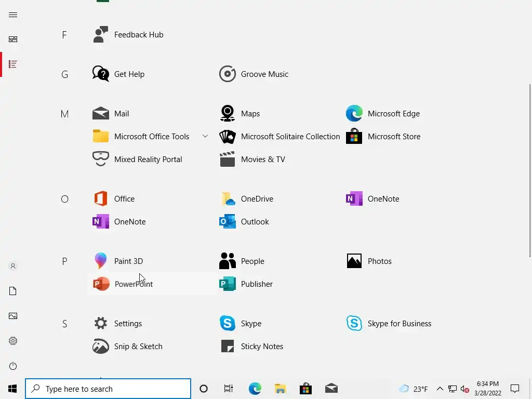
Task: Select the letter O group header
Action: pyautogui.click(x=64, y=199)
